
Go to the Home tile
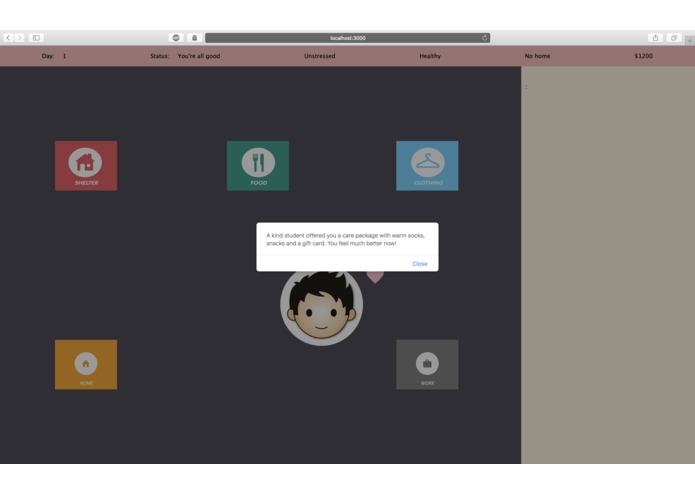pos(86,365)
